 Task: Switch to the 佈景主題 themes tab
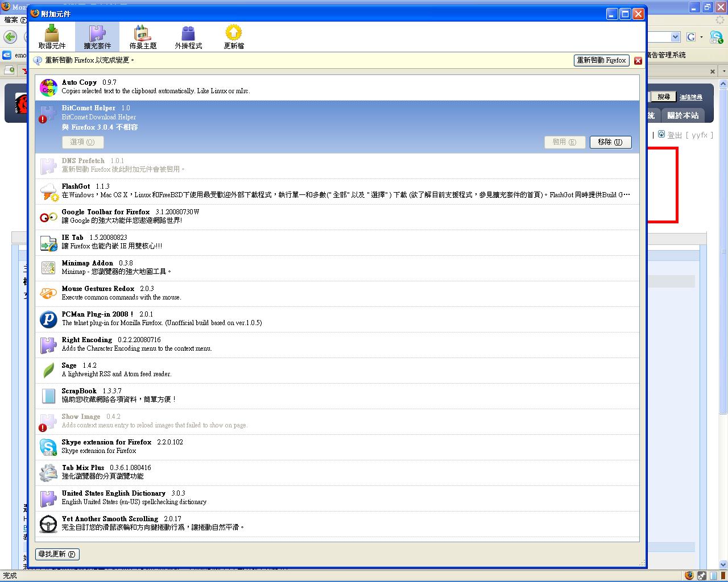tap(143, 37)
